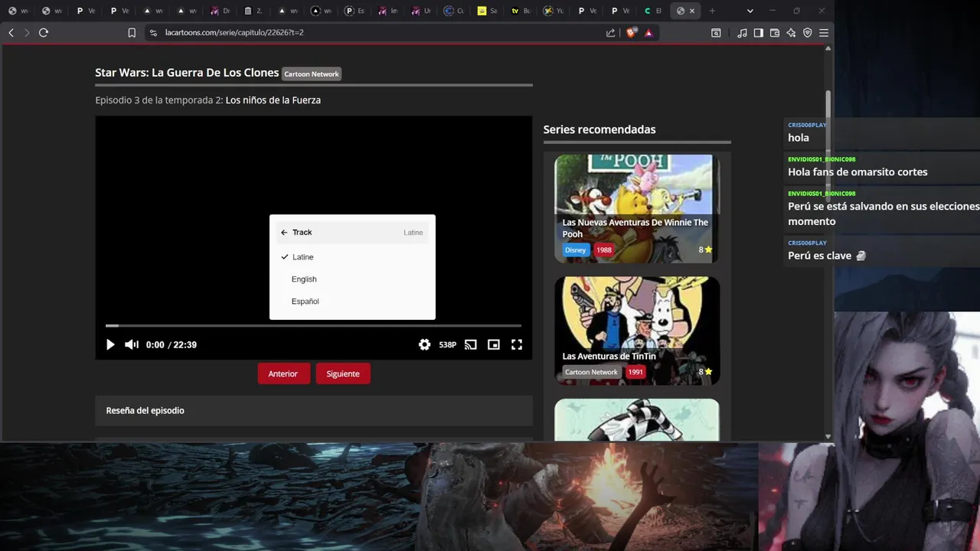This screenshot has width=980, height=551.
Task: Switch to the 'Es' browser tab
Action: [x=355, y=11]
